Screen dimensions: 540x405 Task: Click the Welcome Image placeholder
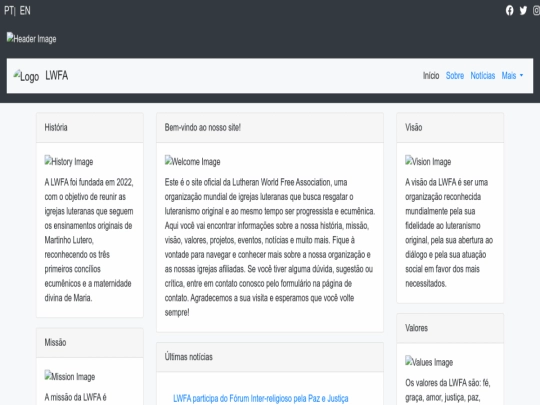pos(193,161)
